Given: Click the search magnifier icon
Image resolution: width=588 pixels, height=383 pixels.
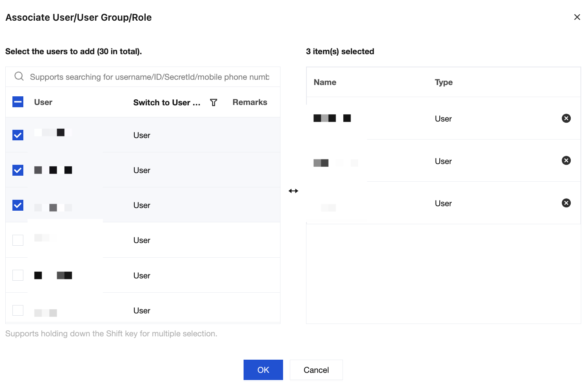Looking at the screenshot, I should point(19,76).
